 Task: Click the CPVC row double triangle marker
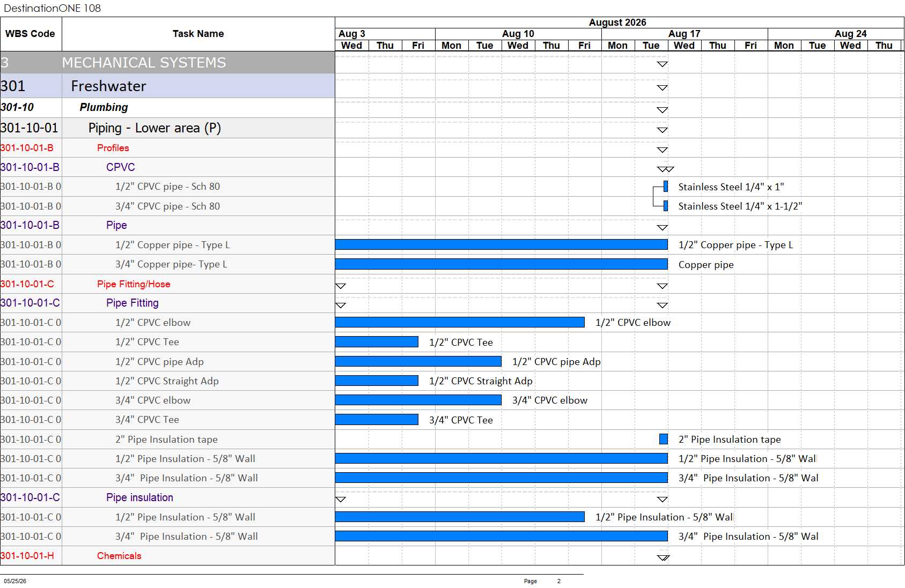(x=665, y=169)
